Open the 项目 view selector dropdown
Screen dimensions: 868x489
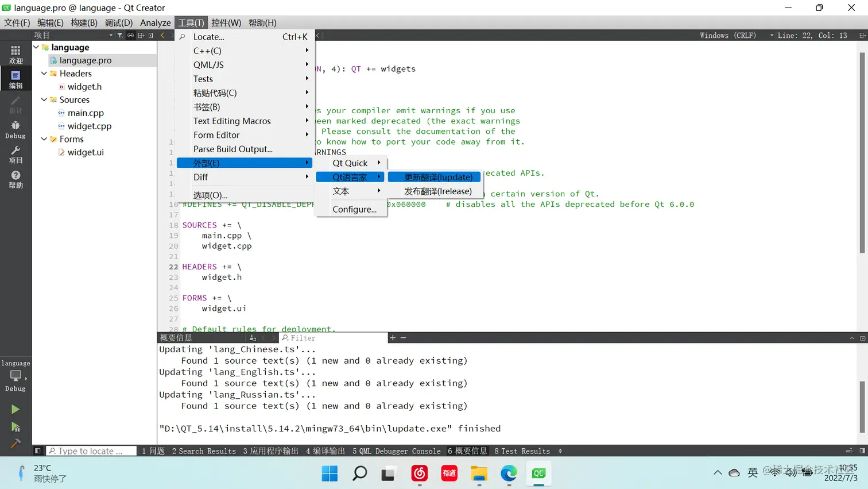[x=73, y=36]
